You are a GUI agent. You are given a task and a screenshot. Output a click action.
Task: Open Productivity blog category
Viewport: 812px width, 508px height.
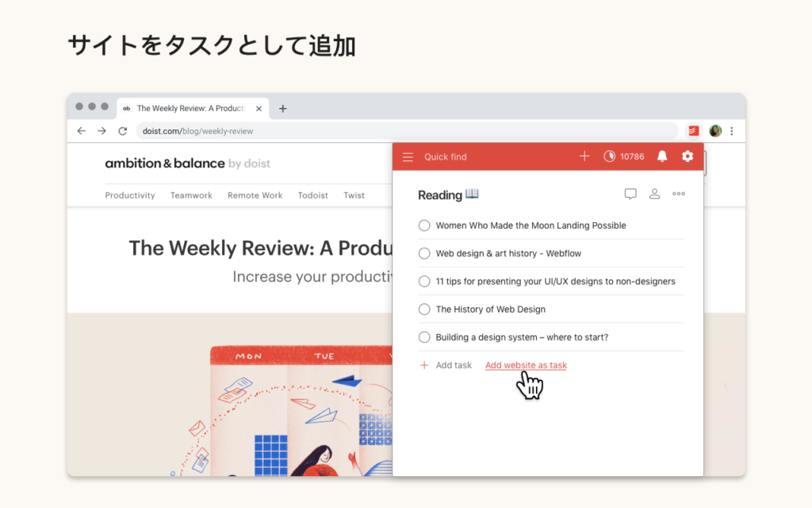(x=130, y=195)
